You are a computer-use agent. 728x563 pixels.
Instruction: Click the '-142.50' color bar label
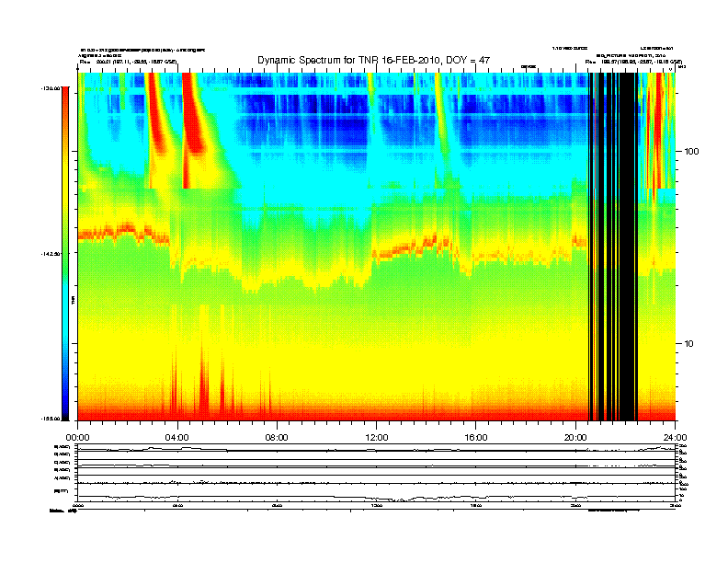(51, 254)
